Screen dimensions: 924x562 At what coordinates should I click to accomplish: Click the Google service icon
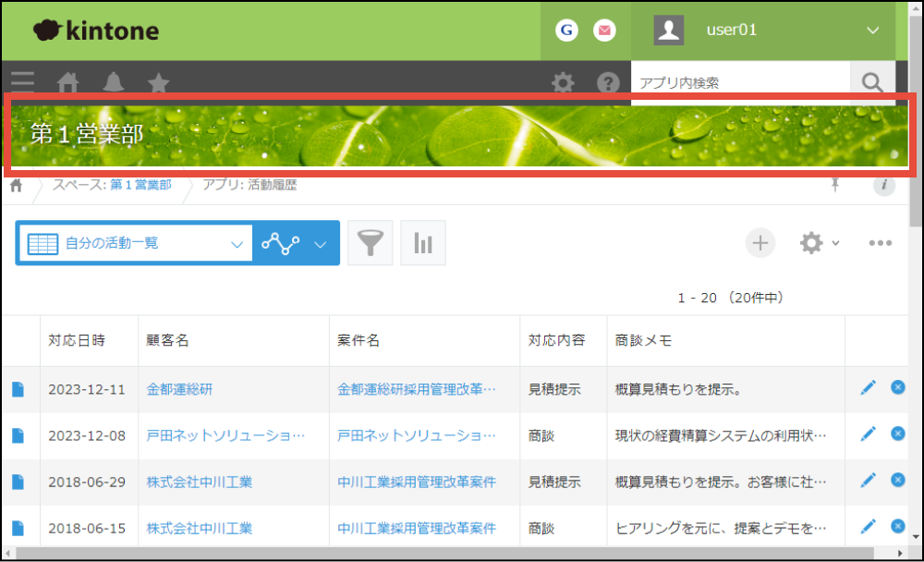pyautogui.click(x=567, y=31)
